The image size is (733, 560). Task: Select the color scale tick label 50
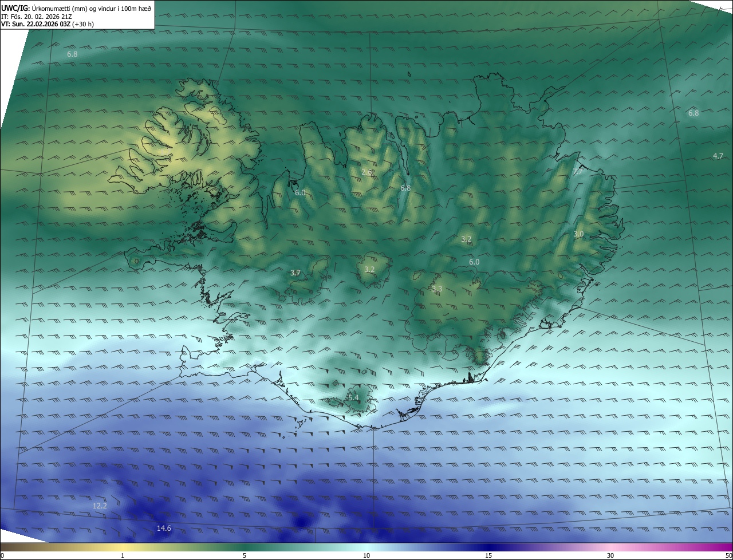tap(728, 555)
